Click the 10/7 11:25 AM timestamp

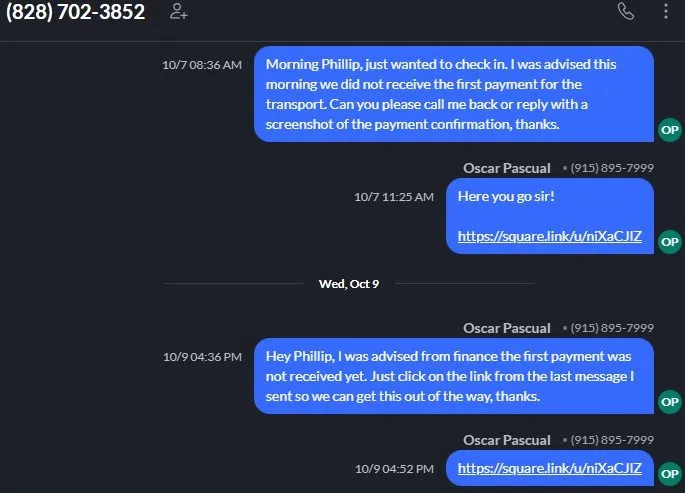coord(394,197)
